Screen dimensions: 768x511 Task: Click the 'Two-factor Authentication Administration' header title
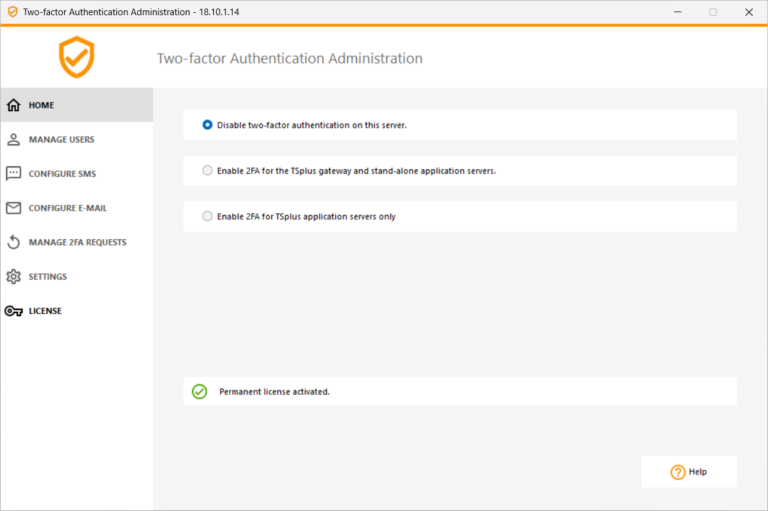pos(289,58)
